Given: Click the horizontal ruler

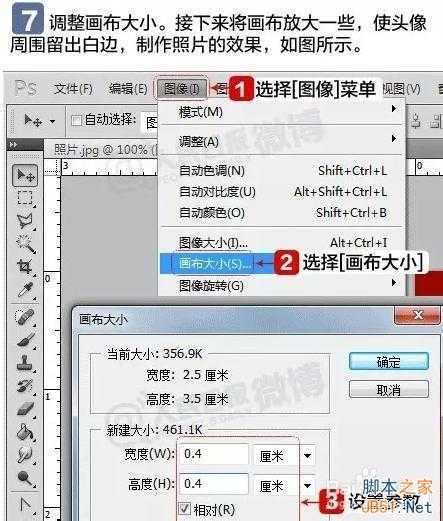Looking at the screenshot, I should click(109, 167).
